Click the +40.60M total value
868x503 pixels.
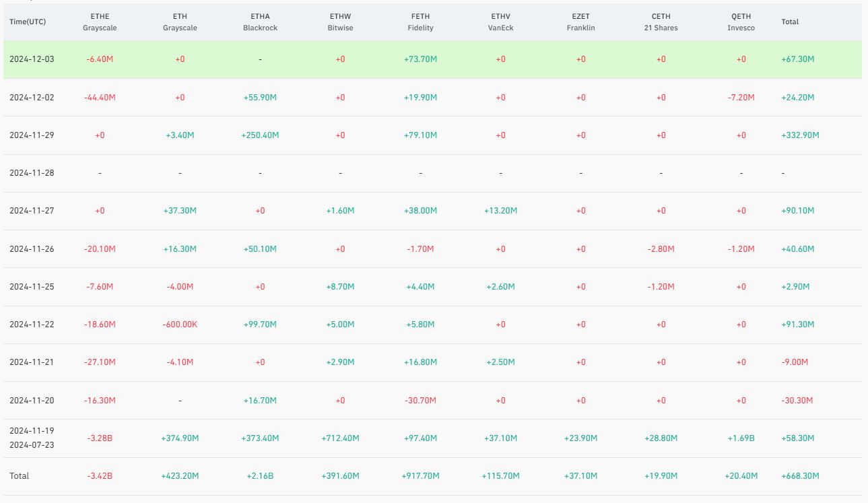pos(798,249)
